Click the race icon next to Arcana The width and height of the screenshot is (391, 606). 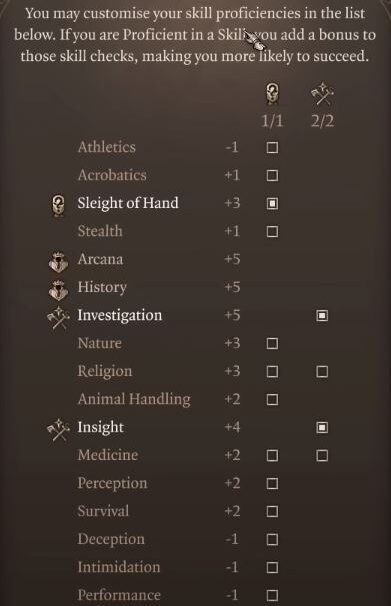(x=58, y=261)
